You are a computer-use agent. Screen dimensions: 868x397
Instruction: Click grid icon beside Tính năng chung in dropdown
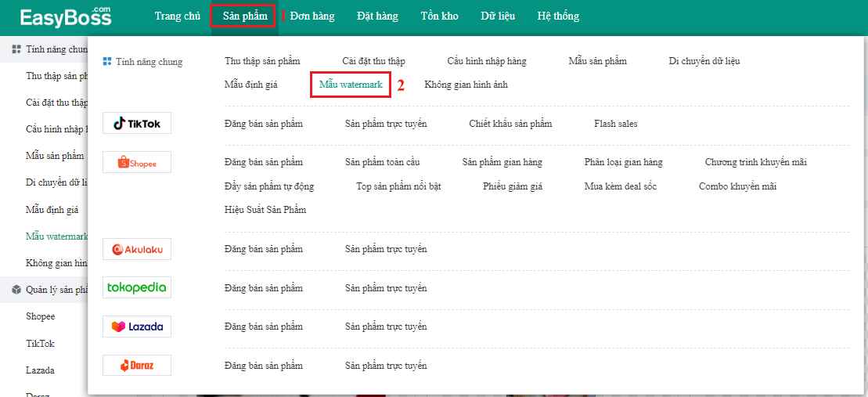tap(108, 61)
